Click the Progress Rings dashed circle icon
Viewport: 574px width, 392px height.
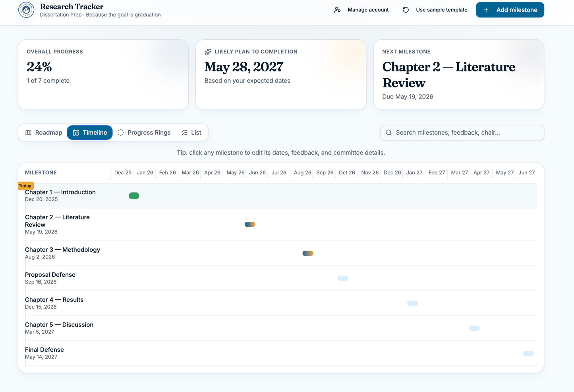121,133
